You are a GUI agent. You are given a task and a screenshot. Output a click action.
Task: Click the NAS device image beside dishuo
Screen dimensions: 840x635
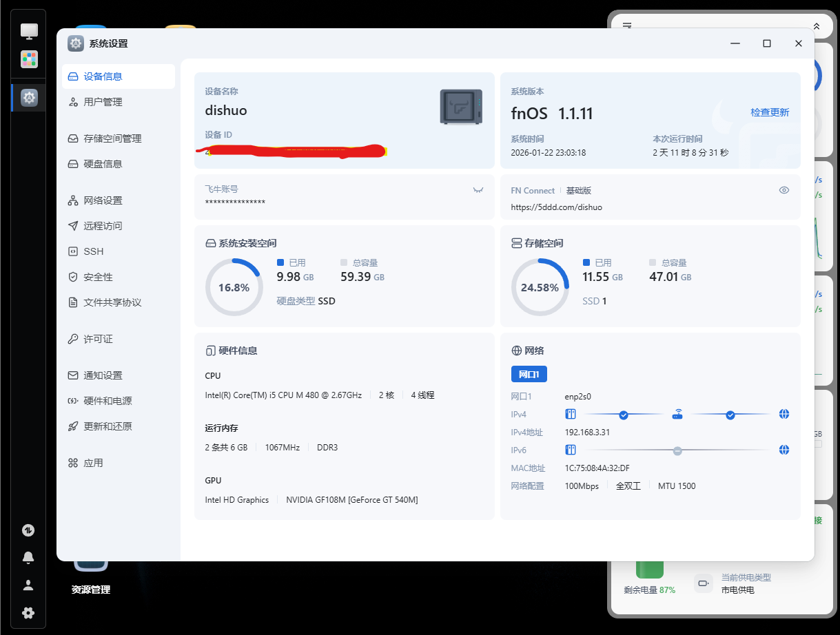coord(461,107)
